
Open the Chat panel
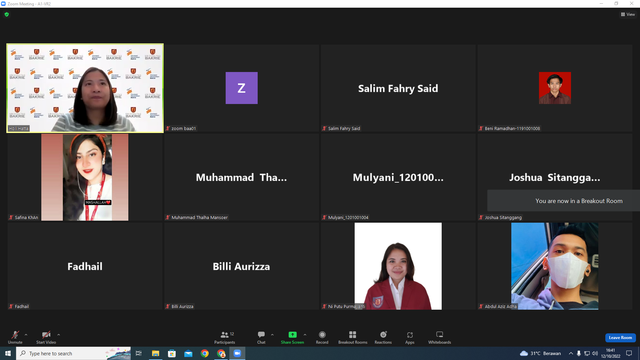(261, 337)
